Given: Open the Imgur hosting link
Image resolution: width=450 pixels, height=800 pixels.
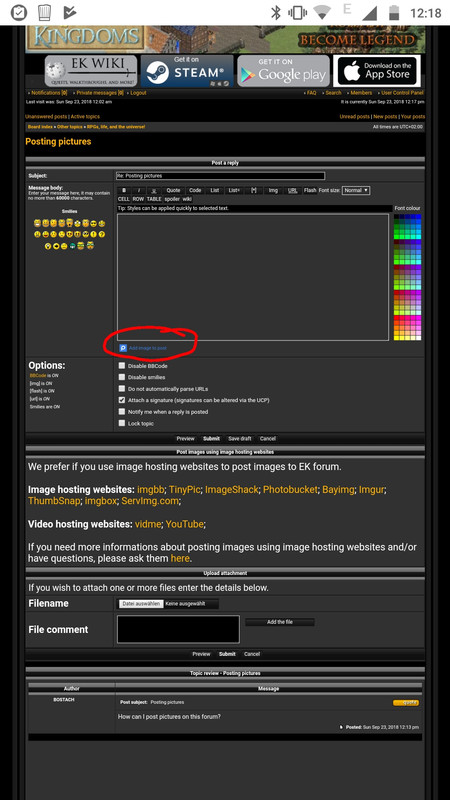Looking at the screenshot, I should click(371, 489).
